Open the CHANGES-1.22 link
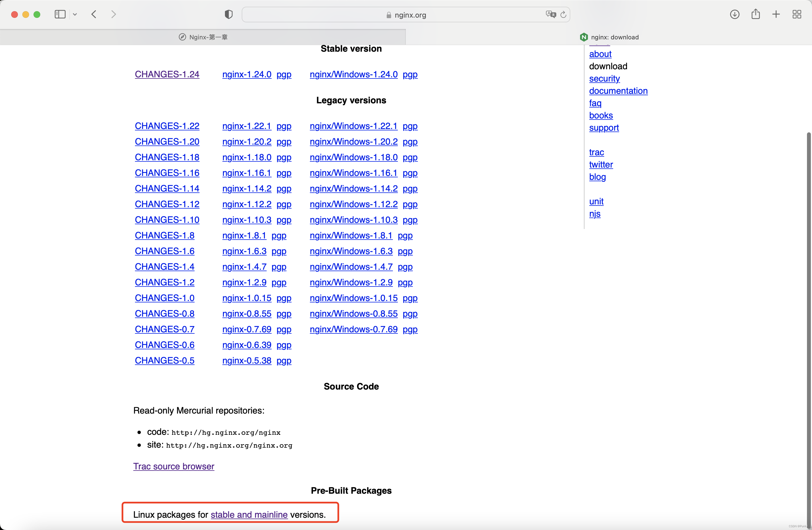 (167, 126)
